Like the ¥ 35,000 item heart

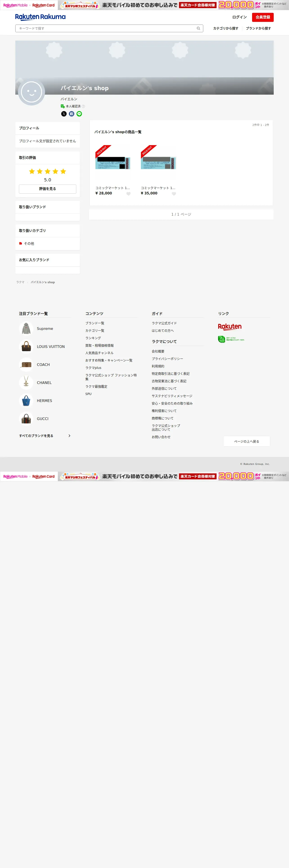coord(174,194)
